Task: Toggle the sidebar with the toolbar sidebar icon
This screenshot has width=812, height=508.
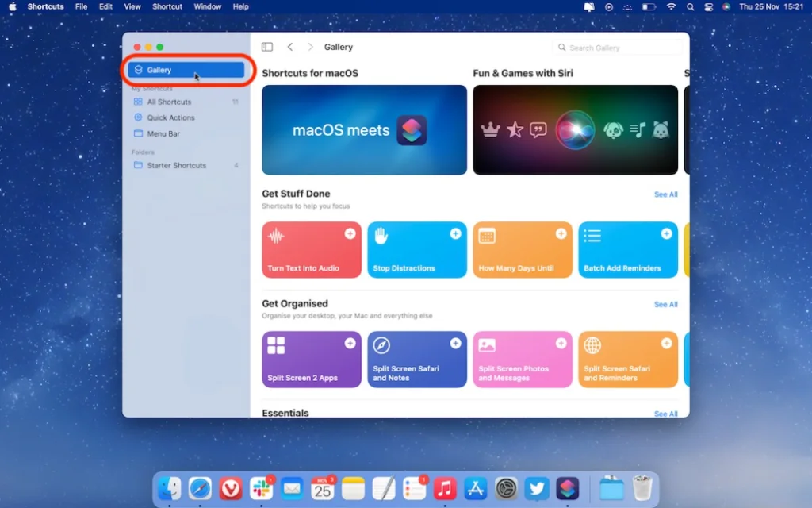Action: 267,47
